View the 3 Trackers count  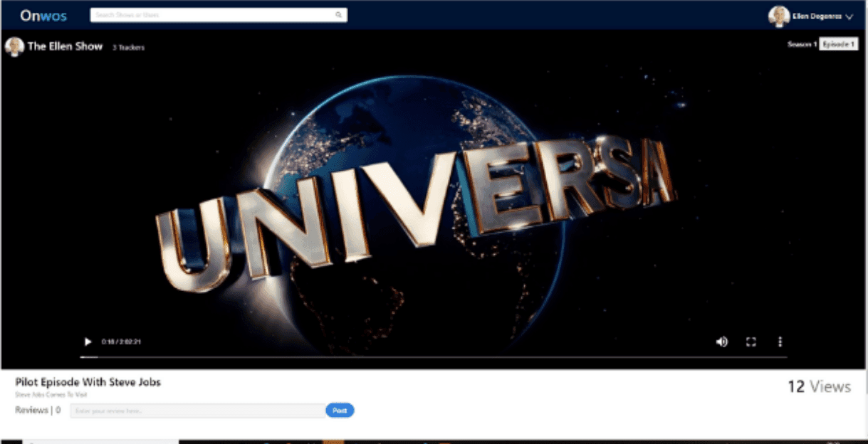pyautogui.click(x=128, y=48)
